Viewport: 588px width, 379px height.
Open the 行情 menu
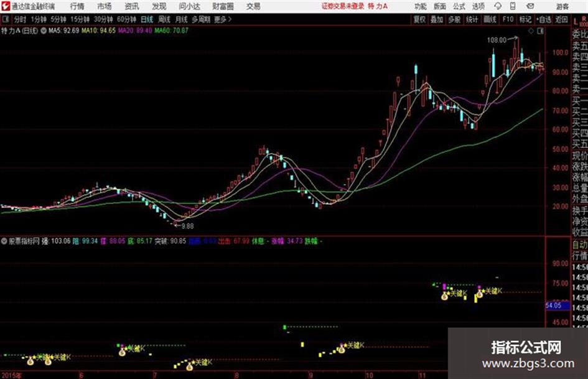[x=77, y=6]
